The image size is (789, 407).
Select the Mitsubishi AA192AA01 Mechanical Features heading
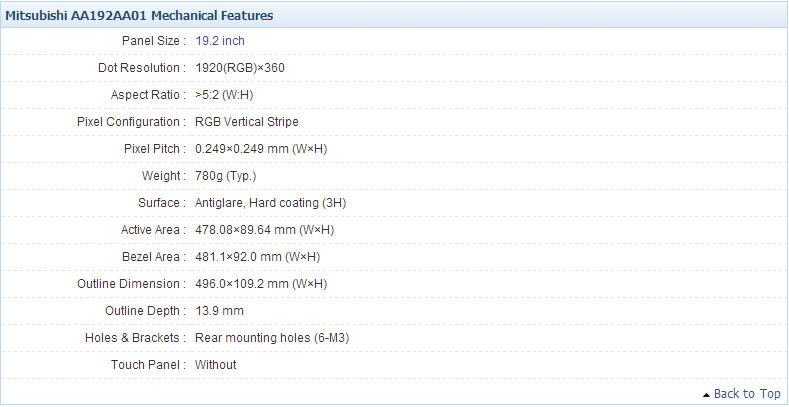[x=139, y=16]
